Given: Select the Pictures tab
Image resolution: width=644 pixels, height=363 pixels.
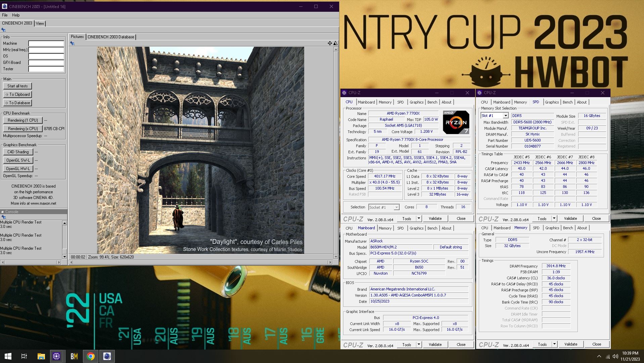Looking at the screenshot, I should (77, 37).
